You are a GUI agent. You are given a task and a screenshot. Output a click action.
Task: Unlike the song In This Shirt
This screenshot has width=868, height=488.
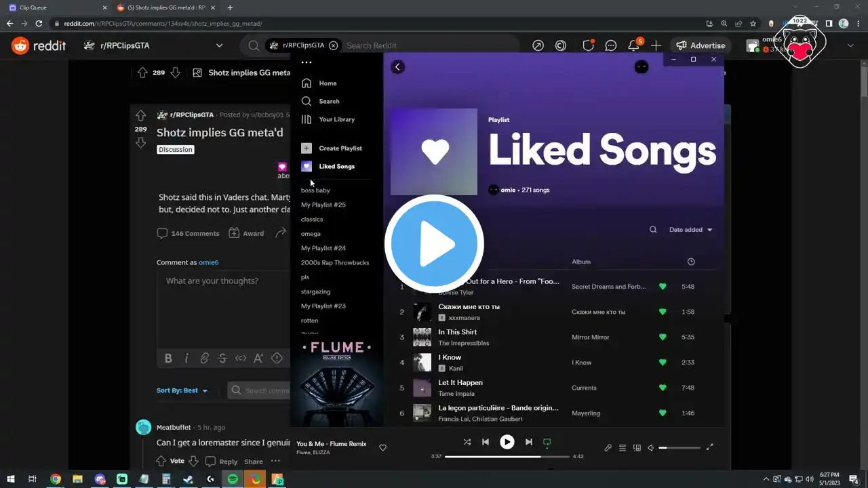coord(663,337)
